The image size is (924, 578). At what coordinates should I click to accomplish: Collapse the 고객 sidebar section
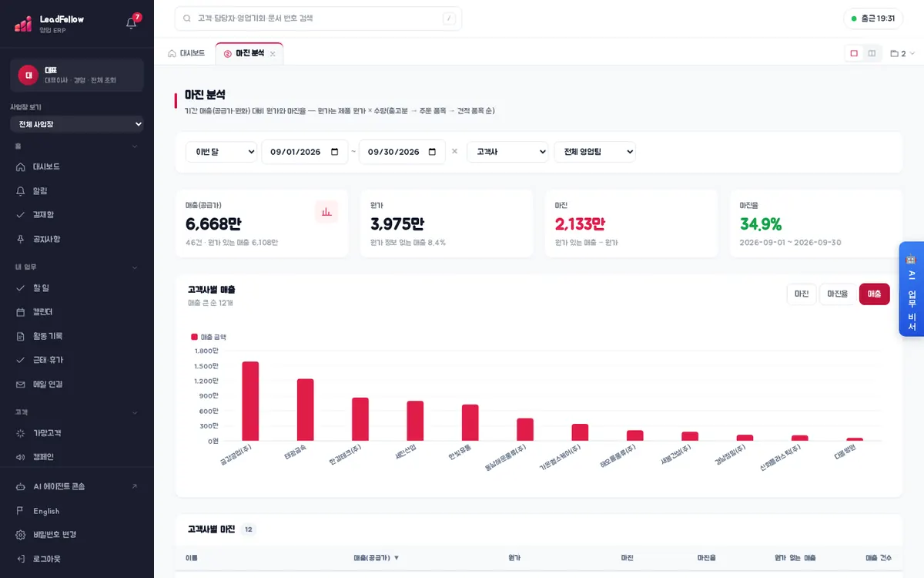click(77, 412)
